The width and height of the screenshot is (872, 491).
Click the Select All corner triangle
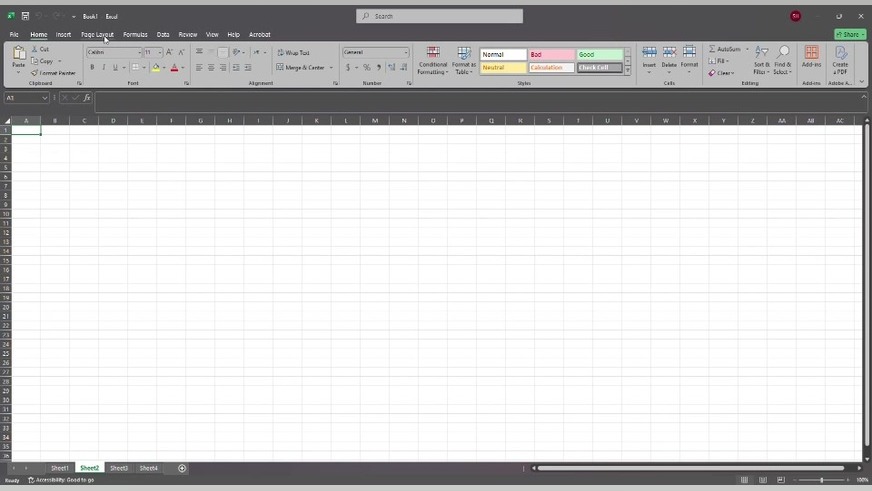pos(7,121)
